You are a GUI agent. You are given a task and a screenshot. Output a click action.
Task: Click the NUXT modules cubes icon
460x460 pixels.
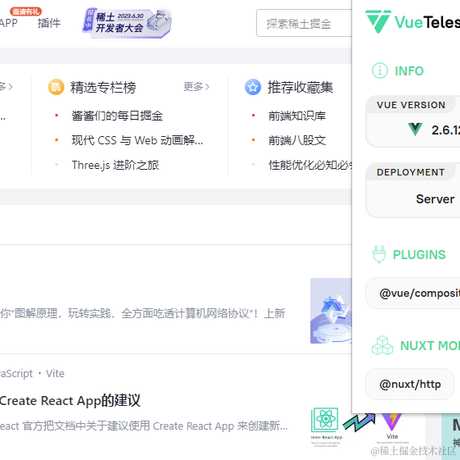382,345
